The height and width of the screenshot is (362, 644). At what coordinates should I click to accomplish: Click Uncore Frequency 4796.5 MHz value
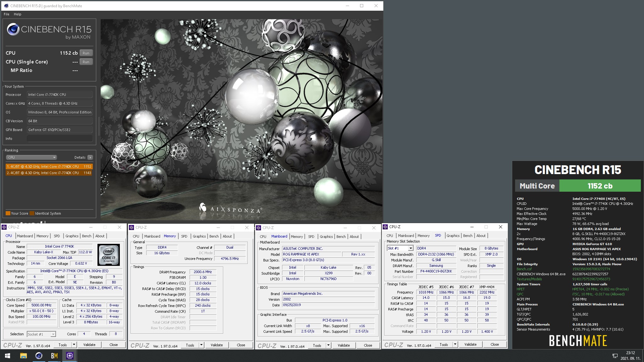(230, 259)
